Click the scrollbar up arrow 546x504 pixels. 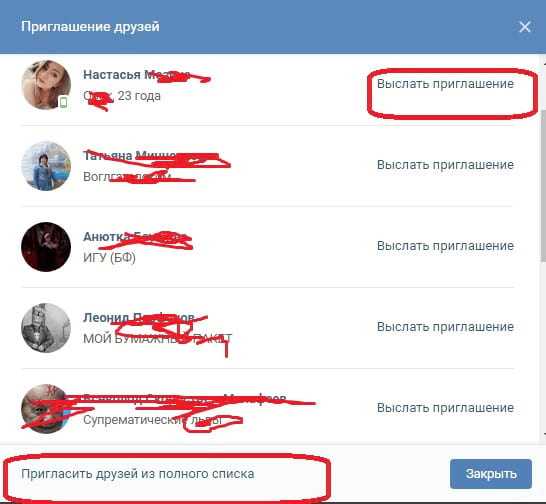(544, 64)
